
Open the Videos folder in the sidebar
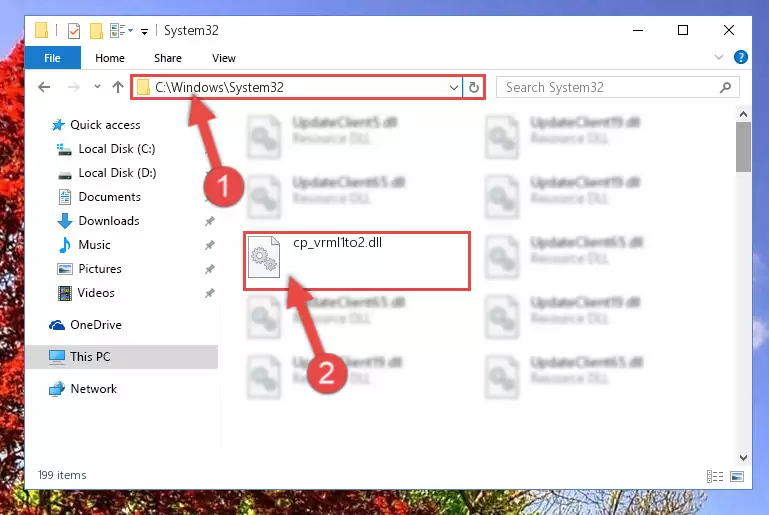pos(96,293)
